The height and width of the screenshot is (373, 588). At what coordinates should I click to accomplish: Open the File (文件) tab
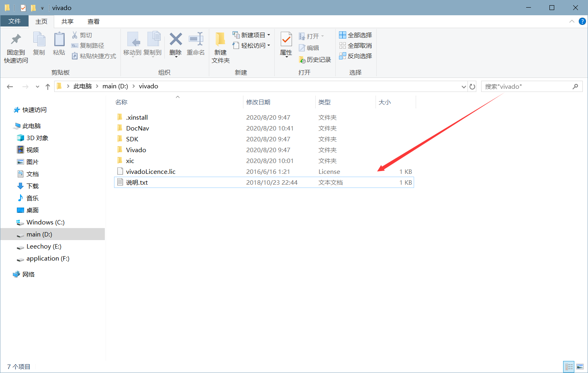14,21
